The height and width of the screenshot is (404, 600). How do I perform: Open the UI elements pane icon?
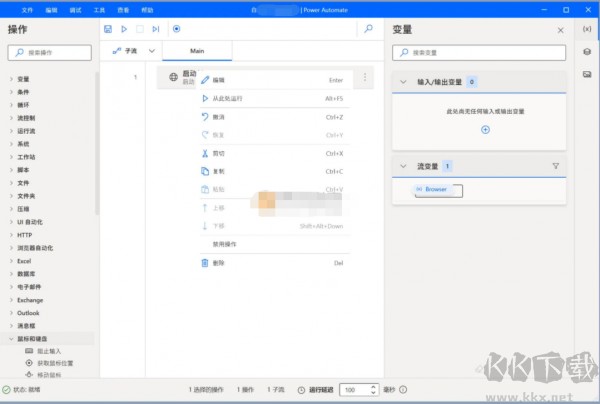click(x=587, y=53)
